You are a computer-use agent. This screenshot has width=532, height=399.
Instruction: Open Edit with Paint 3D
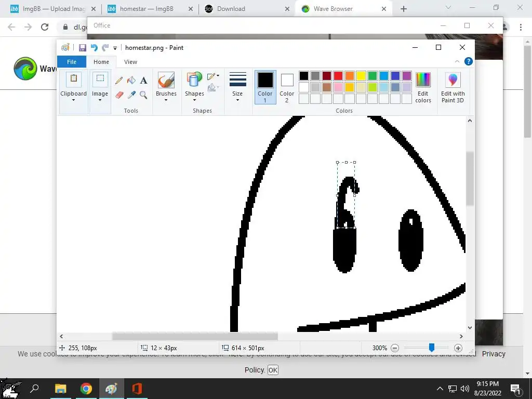(453, 87)
